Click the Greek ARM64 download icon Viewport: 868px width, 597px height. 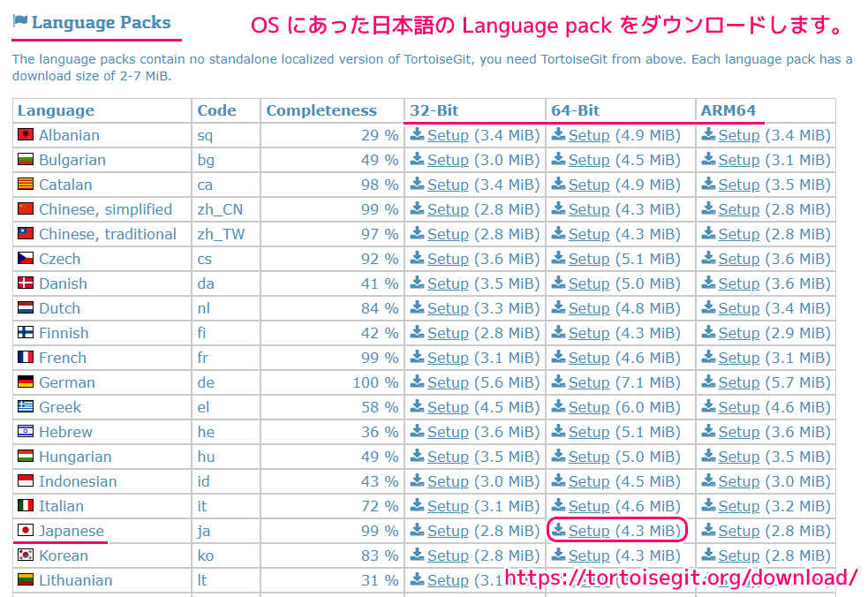pos(708,406)
